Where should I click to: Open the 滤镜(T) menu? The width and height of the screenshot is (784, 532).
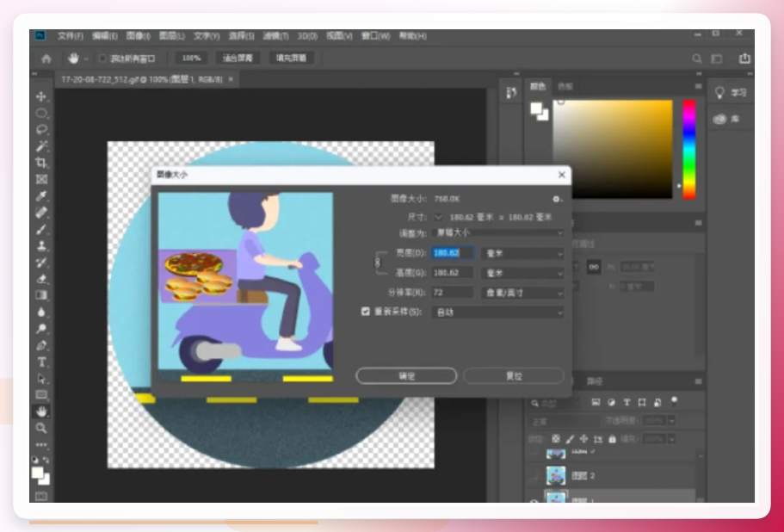[x=276, y=36]
